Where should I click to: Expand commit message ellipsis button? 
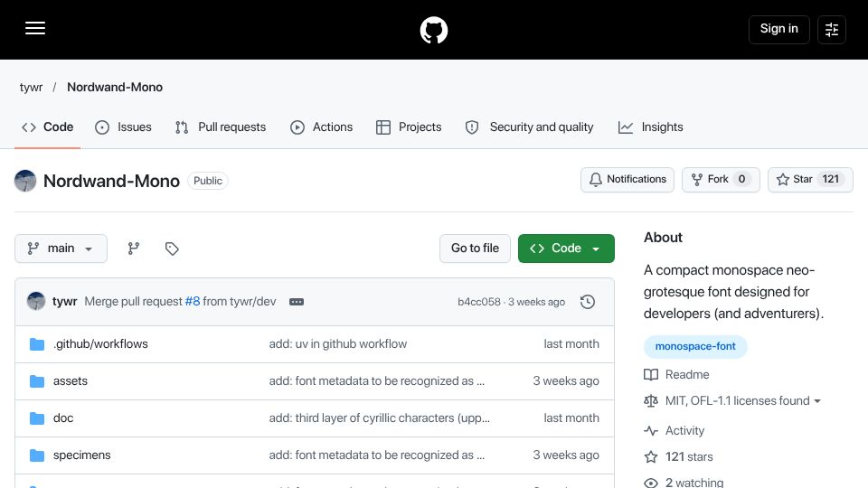point(297,302)
